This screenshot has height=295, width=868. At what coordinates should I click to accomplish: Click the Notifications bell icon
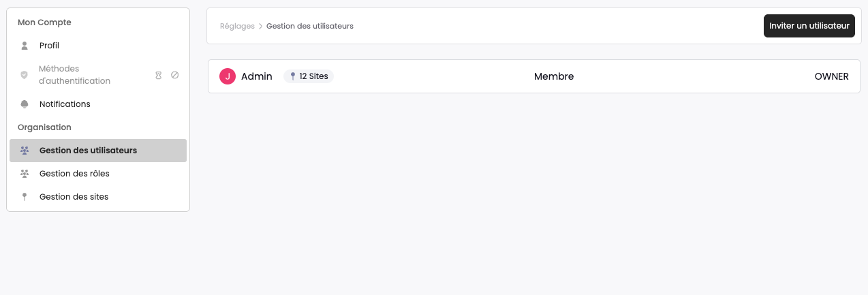coord(25,104)
